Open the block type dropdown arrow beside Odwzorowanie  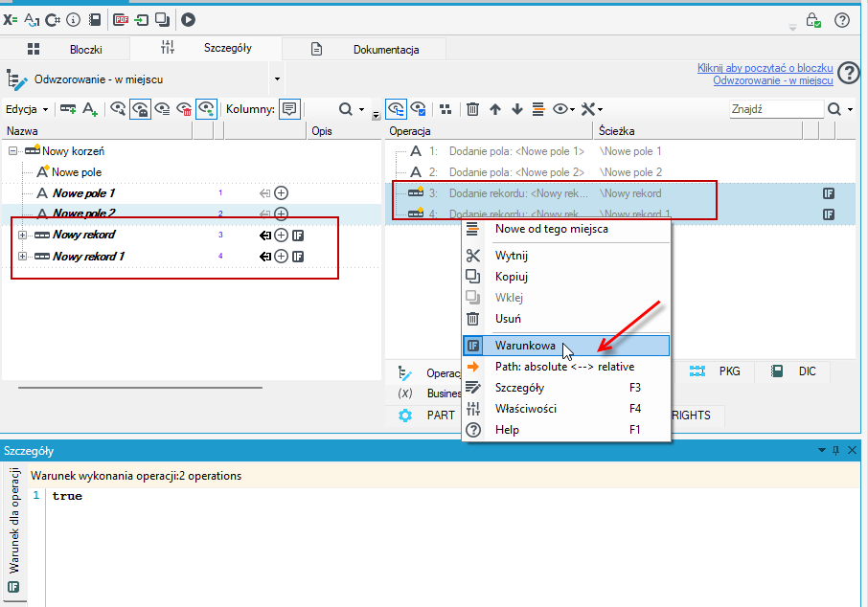point(277,79)
